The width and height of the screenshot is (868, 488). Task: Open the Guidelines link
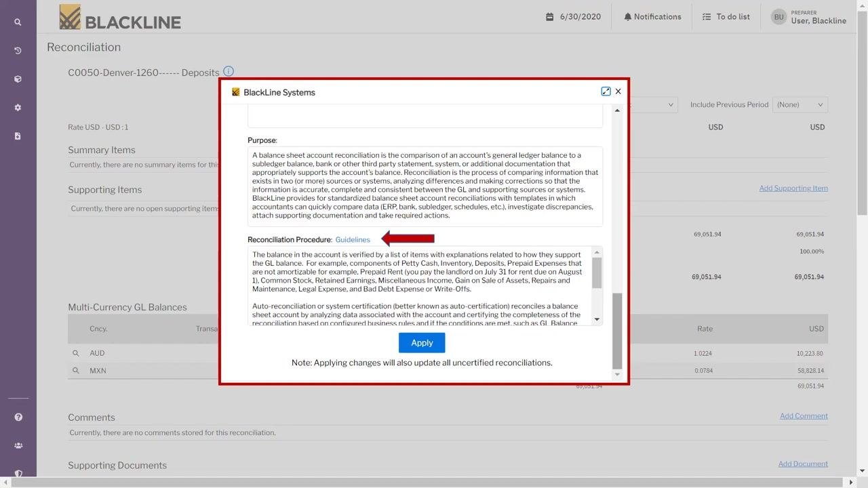click(353, 240)
